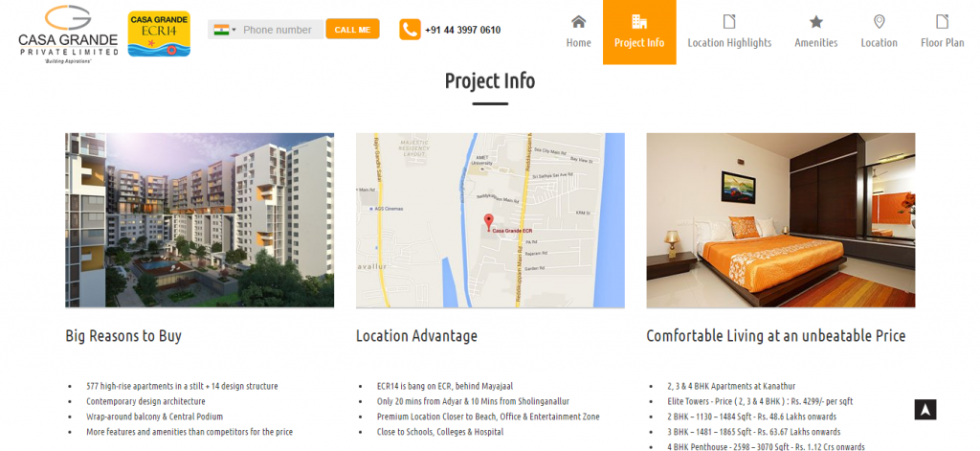
Task: Click 'More features and amenities than competitors' text
Action: 189,432
